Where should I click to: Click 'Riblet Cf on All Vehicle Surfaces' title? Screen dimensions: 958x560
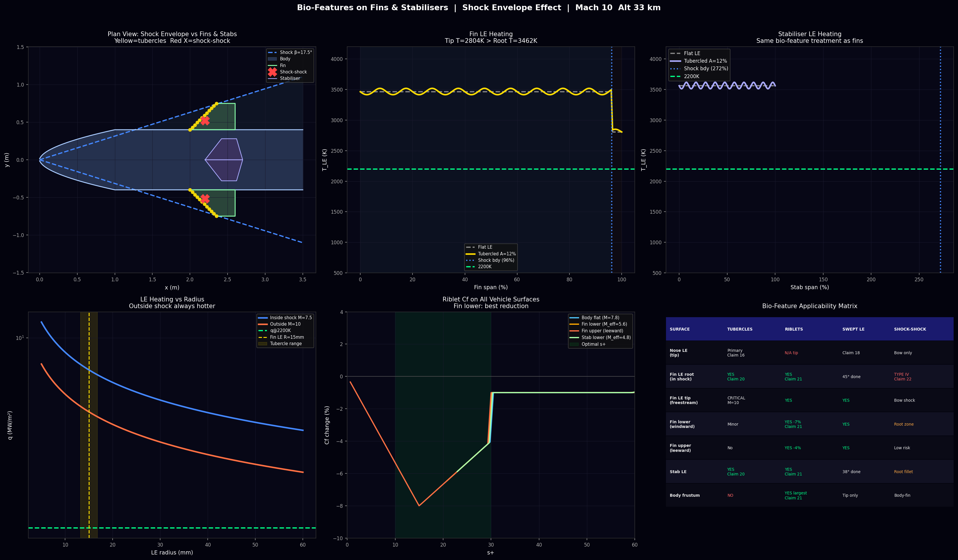click(x=491, y=299)
